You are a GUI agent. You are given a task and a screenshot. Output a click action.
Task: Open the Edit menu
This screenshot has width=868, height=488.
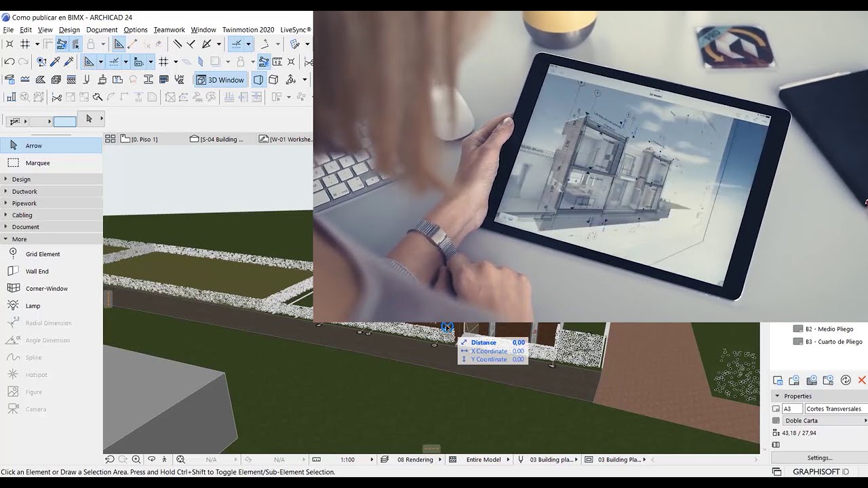pyautogui.click(x=26, y=30)
